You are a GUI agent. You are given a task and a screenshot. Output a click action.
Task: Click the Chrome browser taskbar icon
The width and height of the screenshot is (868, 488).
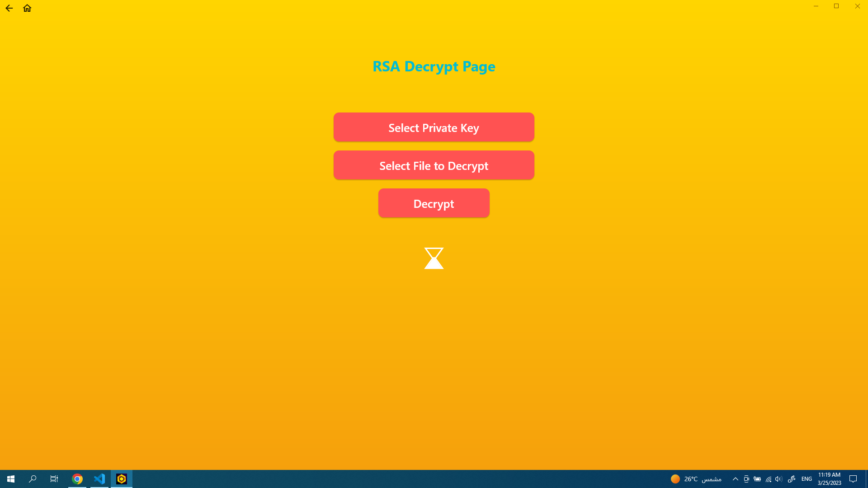pyautogui.click(x=77, y=479)
